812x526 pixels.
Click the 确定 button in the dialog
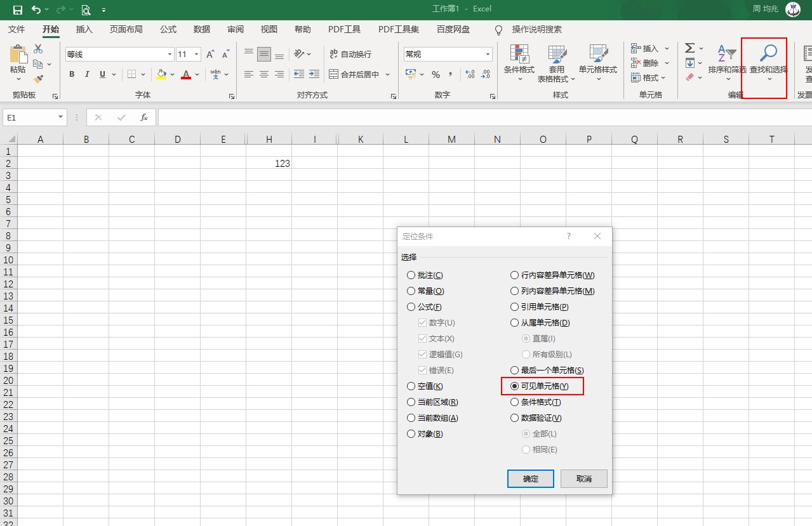[x=531, y=478]
